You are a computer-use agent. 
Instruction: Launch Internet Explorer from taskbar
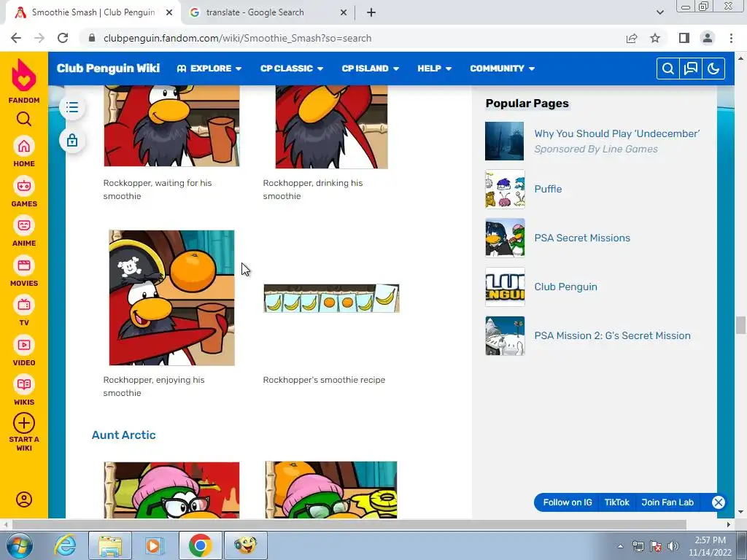pyautogui.click(x=65, y=545)
